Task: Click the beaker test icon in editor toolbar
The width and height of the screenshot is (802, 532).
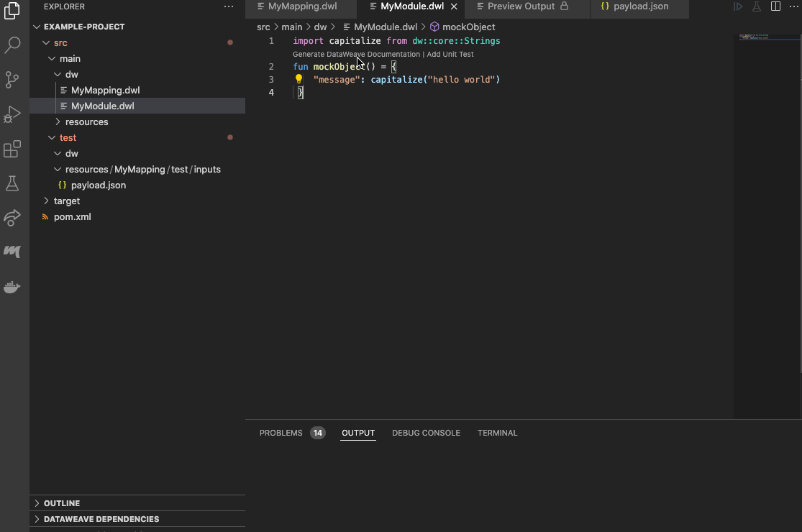Action: click(757, 6)
